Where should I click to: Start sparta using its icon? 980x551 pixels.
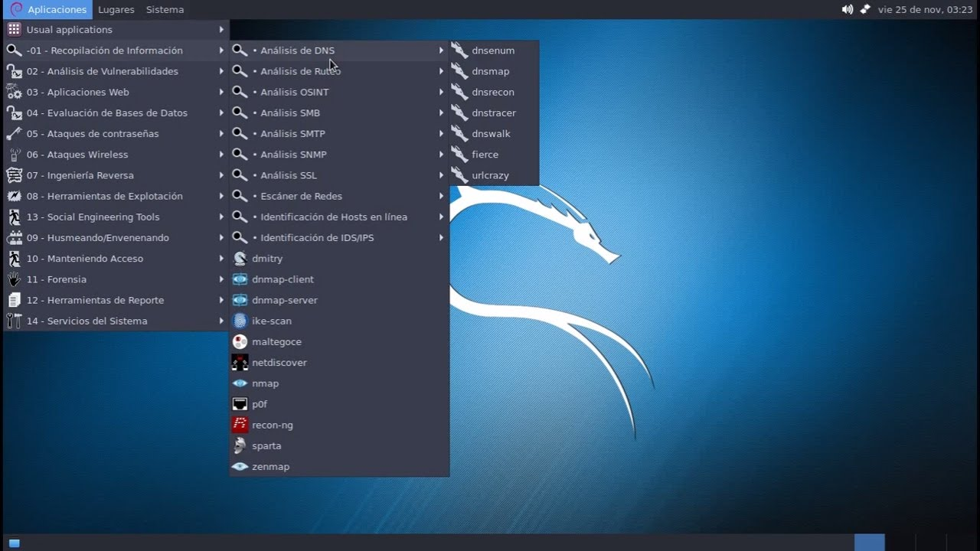240,446
